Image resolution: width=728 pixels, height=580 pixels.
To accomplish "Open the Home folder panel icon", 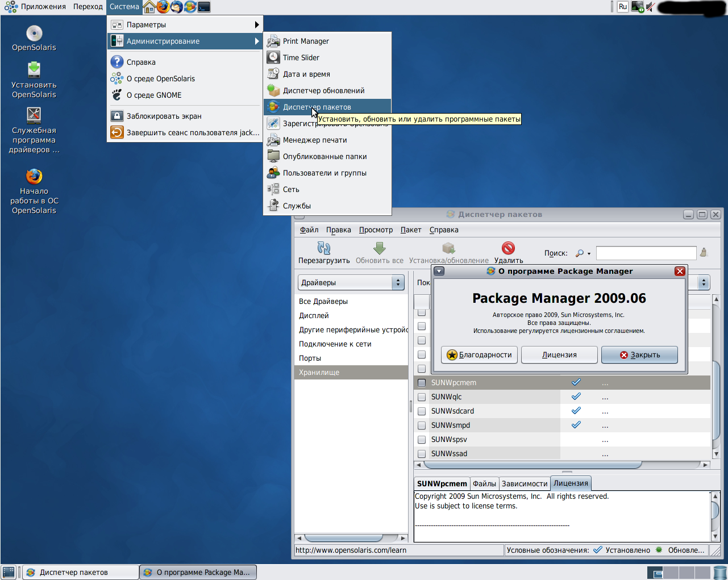I will coord(149,7).
